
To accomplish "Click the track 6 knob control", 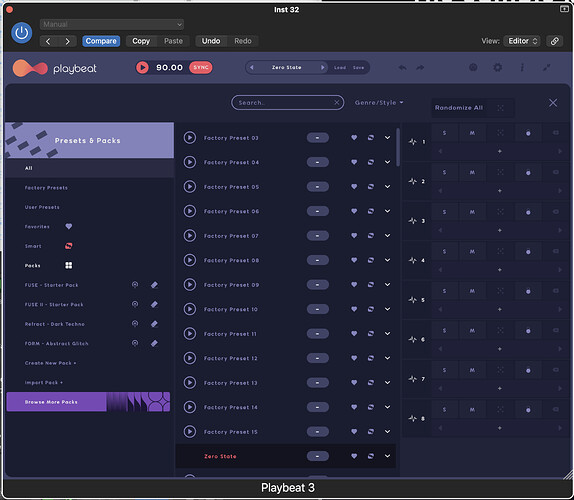I will (x=528, y=331).
